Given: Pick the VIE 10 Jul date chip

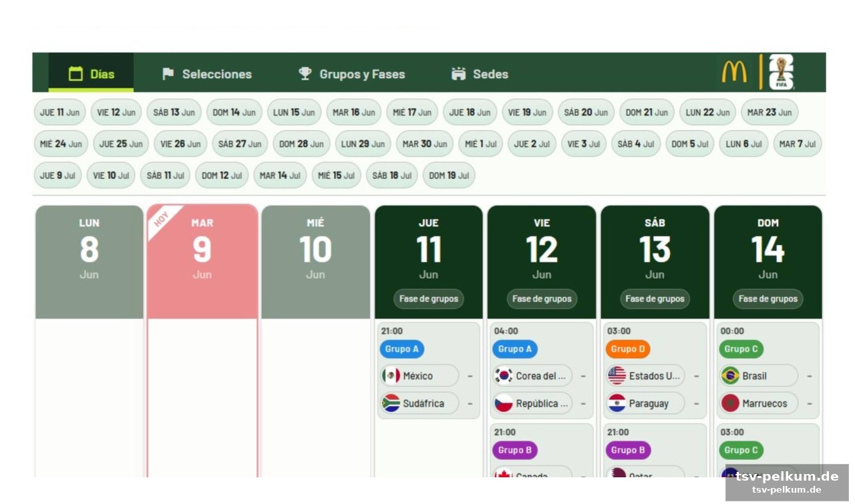Looking at the screenshot, I should point(110,175).
